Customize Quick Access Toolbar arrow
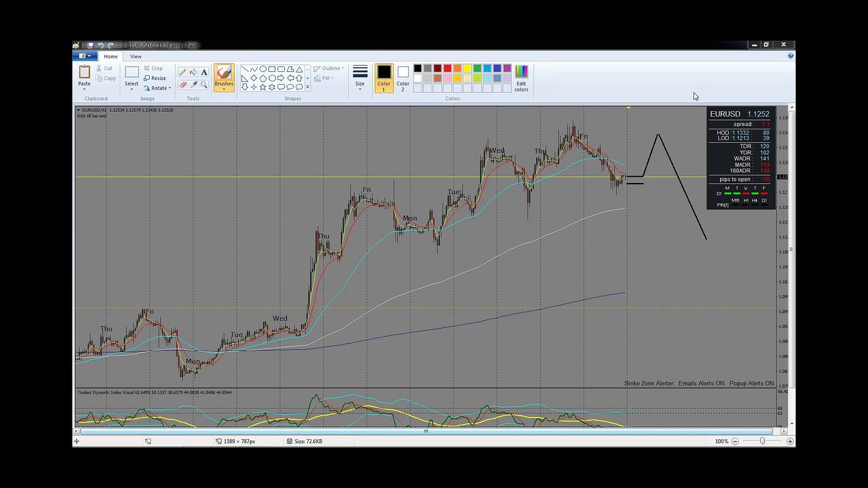 119,46
